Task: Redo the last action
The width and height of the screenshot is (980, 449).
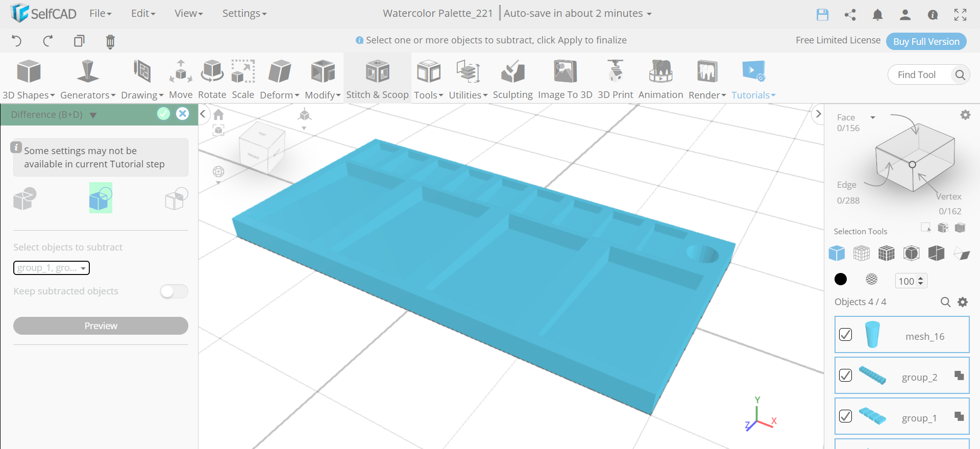Action: point(48,41)
